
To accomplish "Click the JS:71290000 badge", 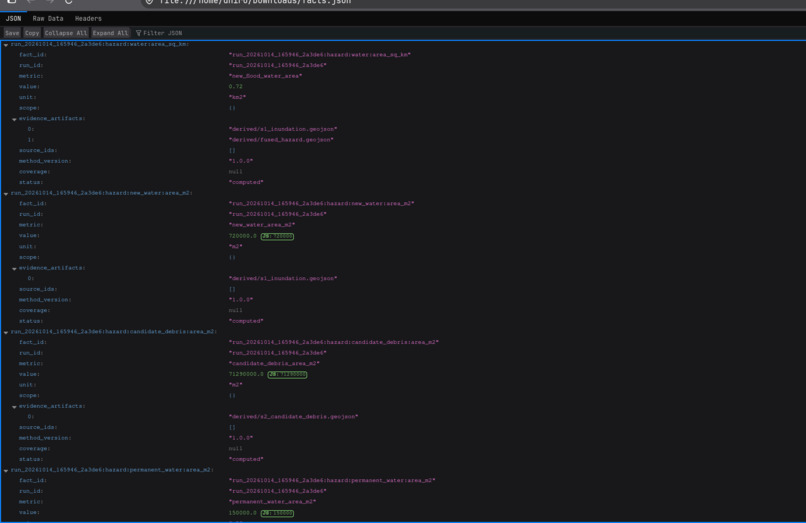I will [x=287, y=374].
